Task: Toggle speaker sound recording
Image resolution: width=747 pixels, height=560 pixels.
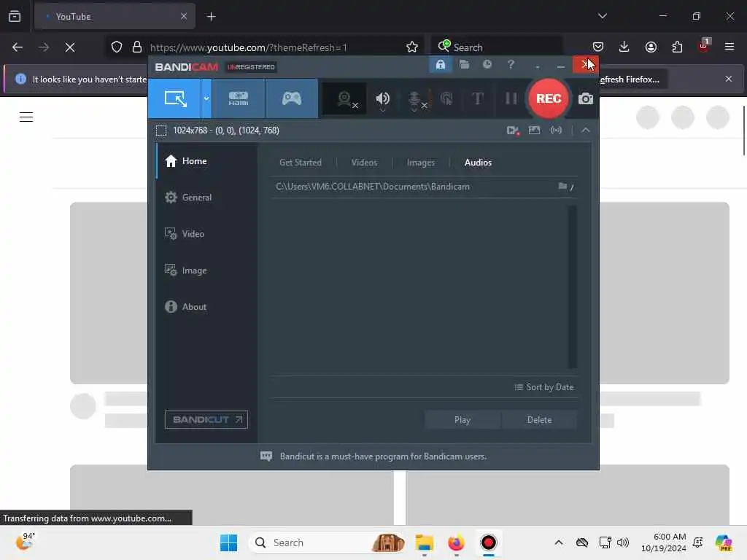Action: 382,98
